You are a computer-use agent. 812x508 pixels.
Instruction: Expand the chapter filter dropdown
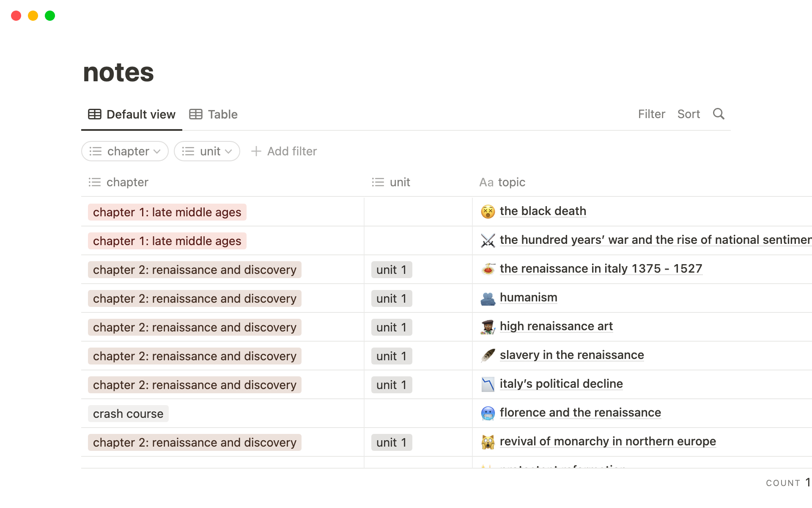tap(125, 151)
